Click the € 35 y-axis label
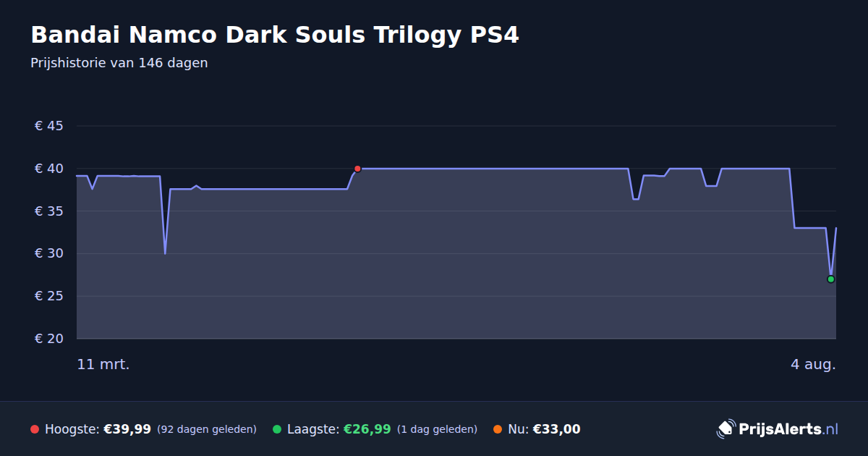This screenshot has width=868, height=456. 49,211
